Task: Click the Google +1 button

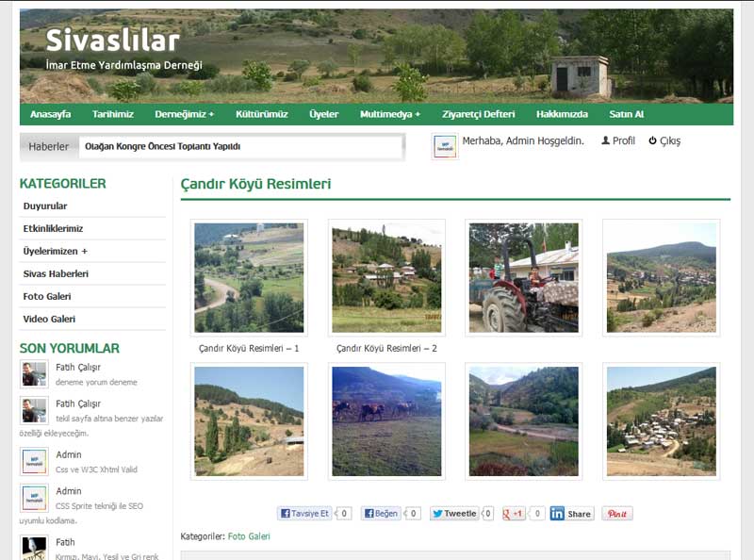Action: [513, 513]
